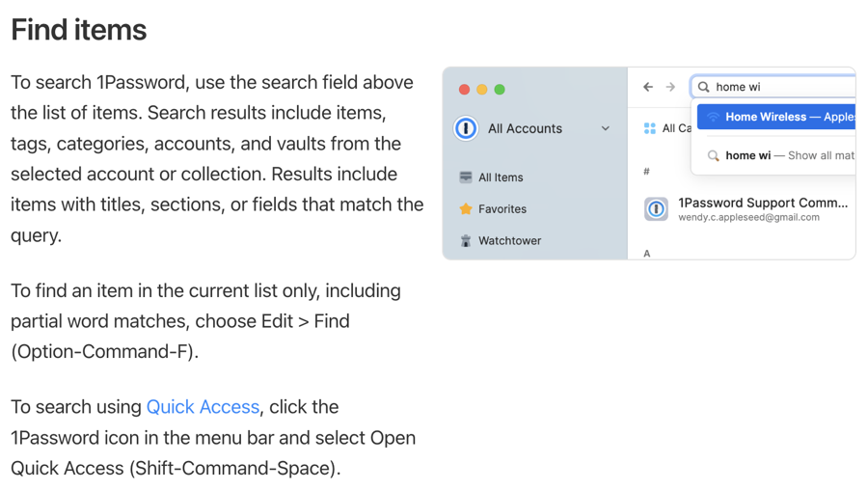The image size is (868, 490).
Task: Click the green full-screen window button
Action: [x=500, y=90]
